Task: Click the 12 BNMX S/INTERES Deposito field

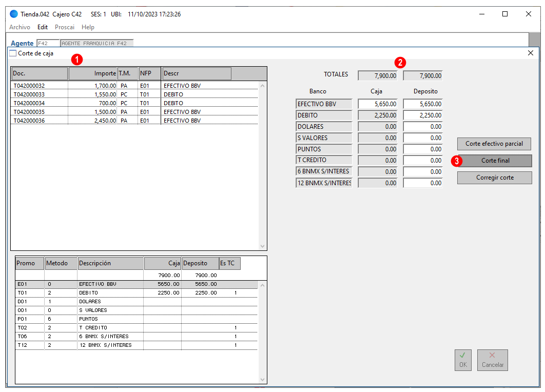Action: click(x=423, y=183)
